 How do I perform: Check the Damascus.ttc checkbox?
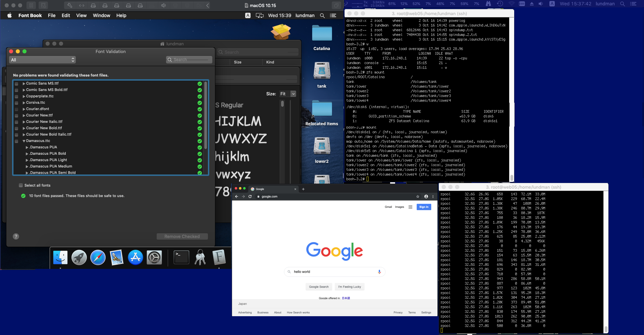click(x=16, y=141)
